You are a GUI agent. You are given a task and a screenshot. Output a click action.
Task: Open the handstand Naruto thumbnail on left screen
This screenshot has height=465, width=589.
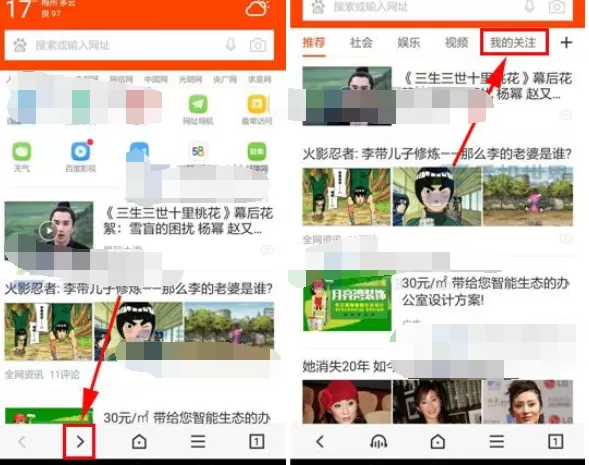pyautogui.click(x=48, y=332)
